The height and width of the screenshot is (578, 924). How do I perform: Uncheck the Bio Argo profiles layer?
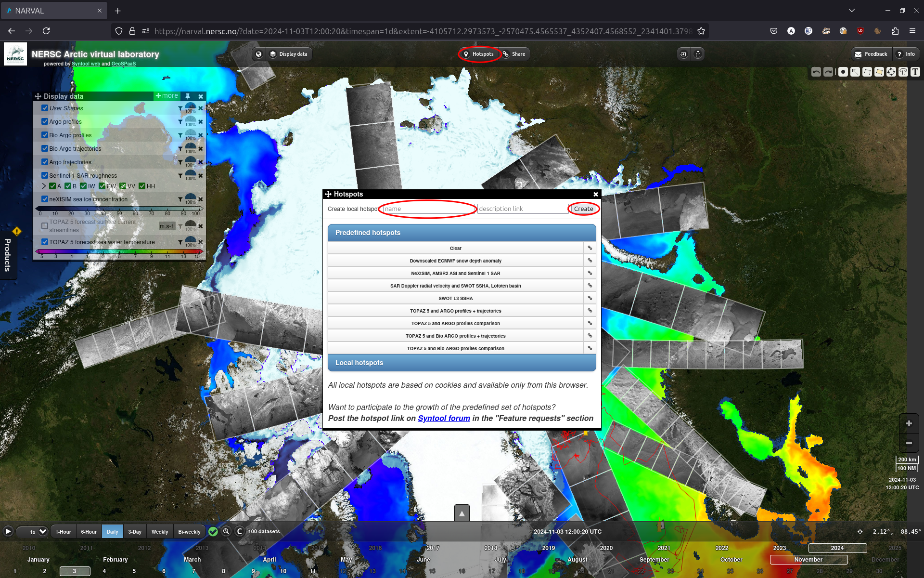point(45,135)
